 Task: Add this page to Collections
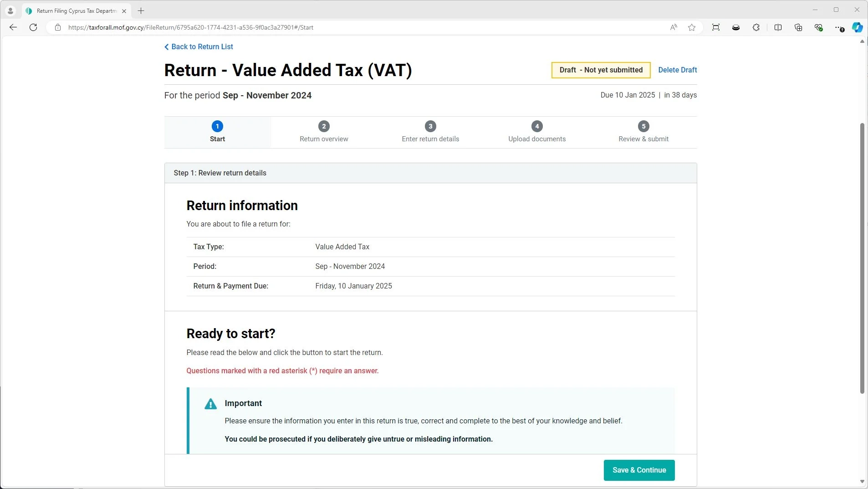click(798, 27)
